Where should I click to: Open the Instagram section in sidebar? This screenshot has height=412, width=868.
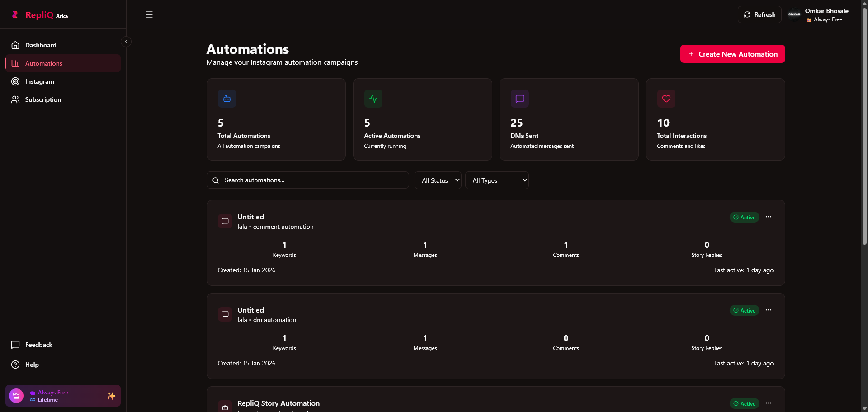(x=39, y=81)
